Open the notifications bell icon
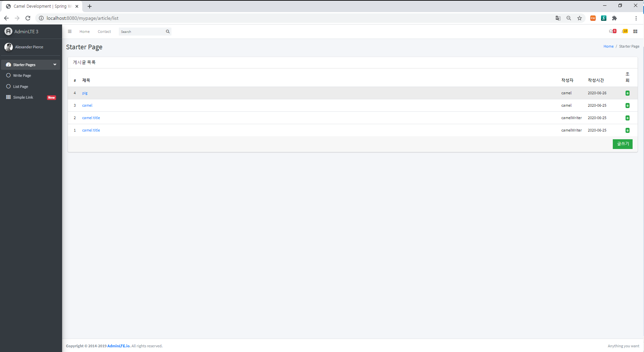Screen dimensions: 644x352 pos(625,31)
